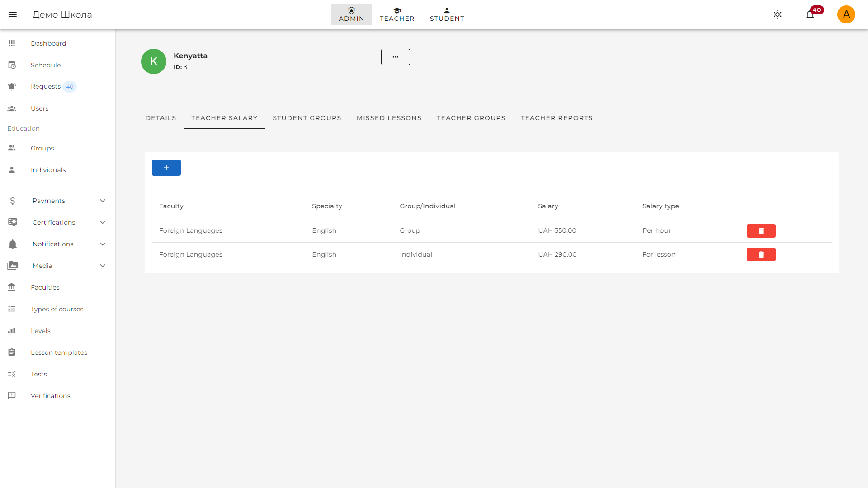The height and width of the screenshot is (488, 868).
Task: Expand the Notifications submenu chevron
Action: click(x=103, y=244)
